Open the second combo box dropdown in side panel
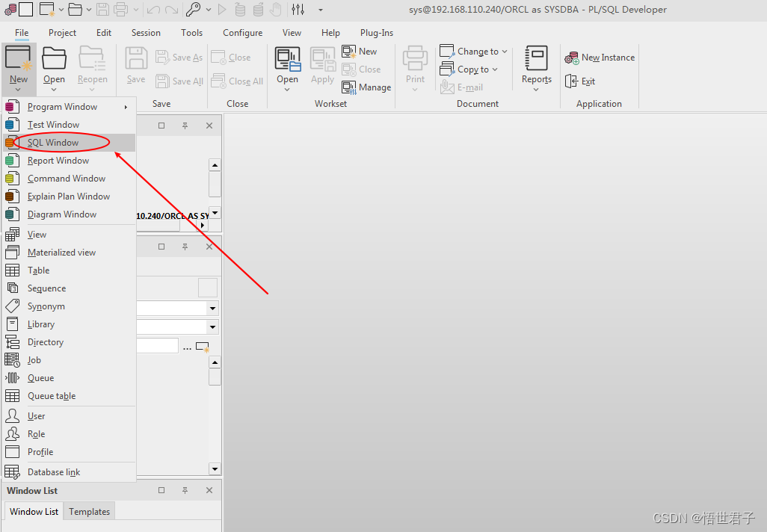 click(213, 327)
